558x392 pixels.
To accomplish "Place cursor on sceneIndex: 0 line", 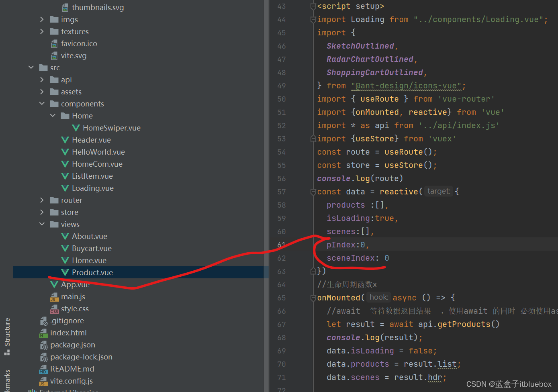I will (358, 258).
